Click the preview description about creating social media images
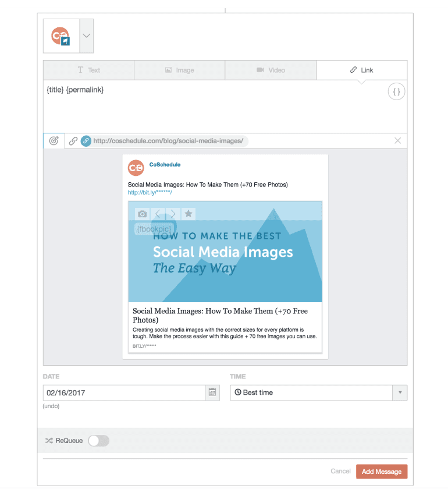 (x=225, y=333)
